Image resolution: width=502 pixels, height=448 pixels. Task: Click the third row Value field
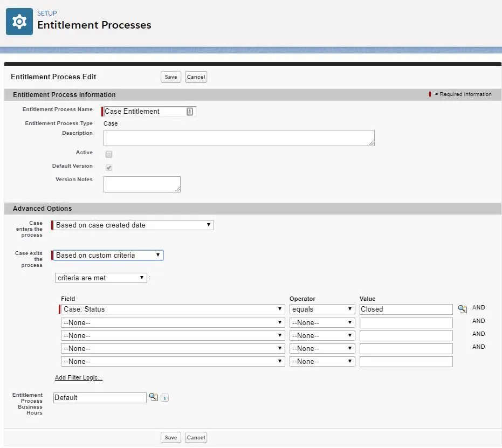pyautogui.click(x=406, y=336)
